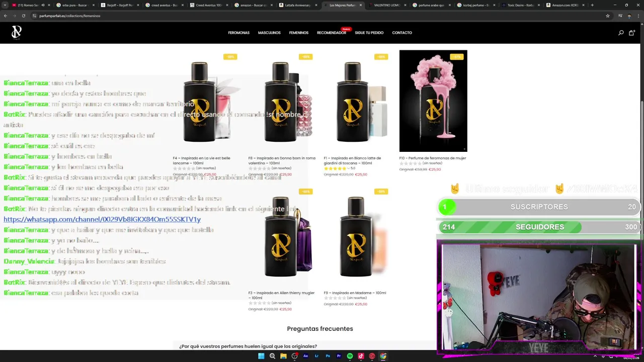
Task: Open Chrome icon in taskbar
Action: 383,356
